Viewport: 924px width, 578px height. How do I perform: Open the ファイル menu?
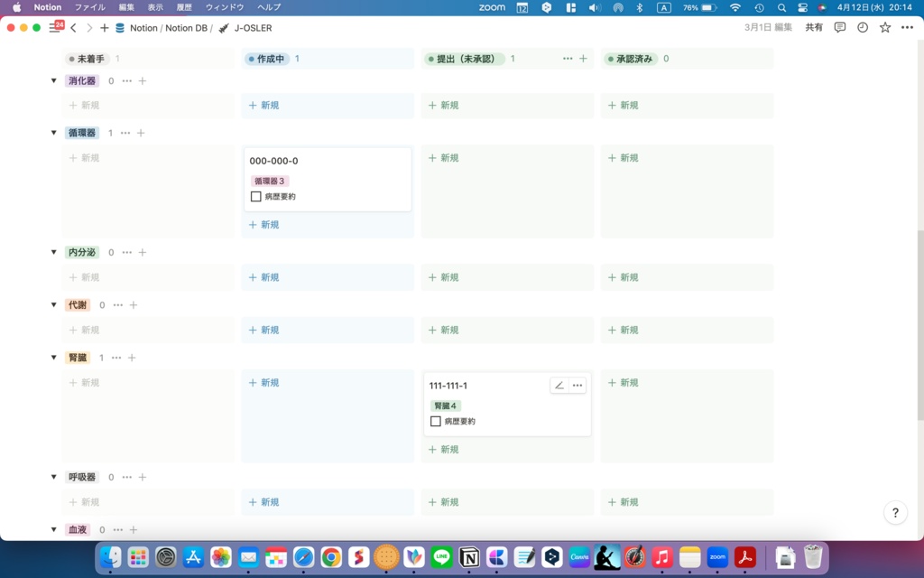[89, 7]
